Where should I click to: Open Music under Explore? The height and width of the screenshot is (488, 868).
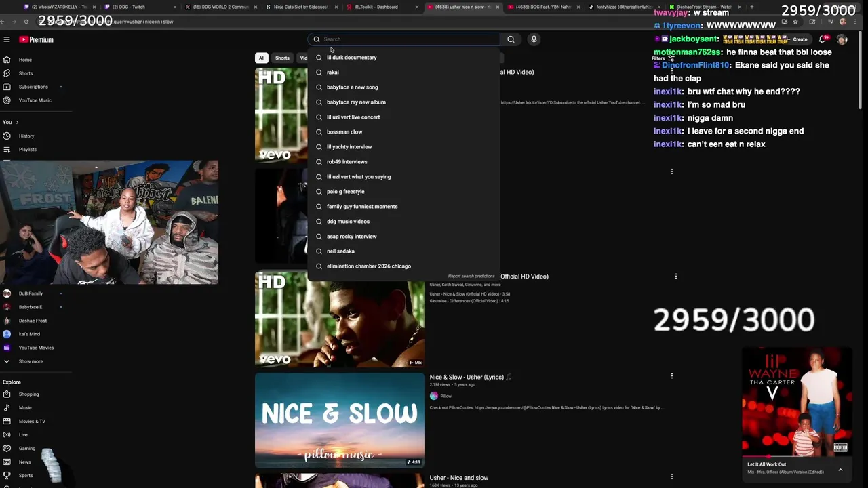25,407
